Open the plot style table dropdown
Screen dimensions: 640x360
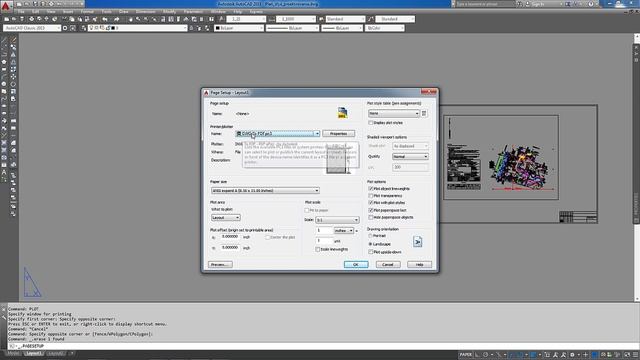pos(393,113)
